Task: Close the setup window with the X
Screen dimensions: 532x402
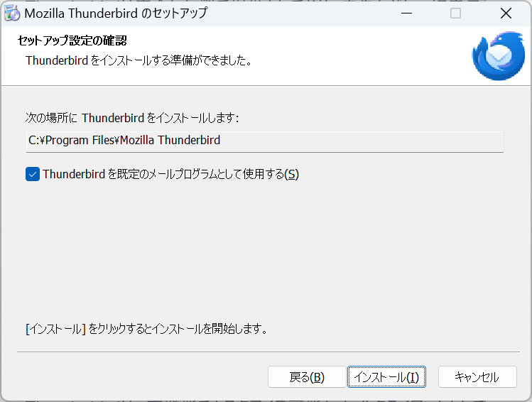Action: click(x=506, y=13)
